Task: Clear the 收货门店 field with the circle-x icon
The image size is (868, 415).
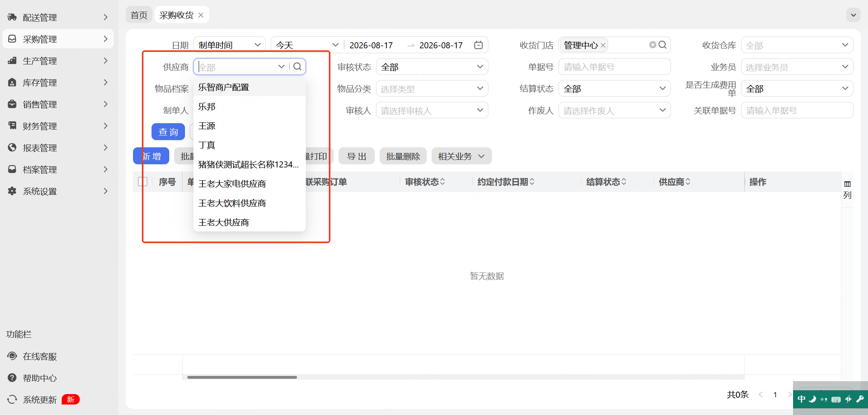Action: pos(652,45)
